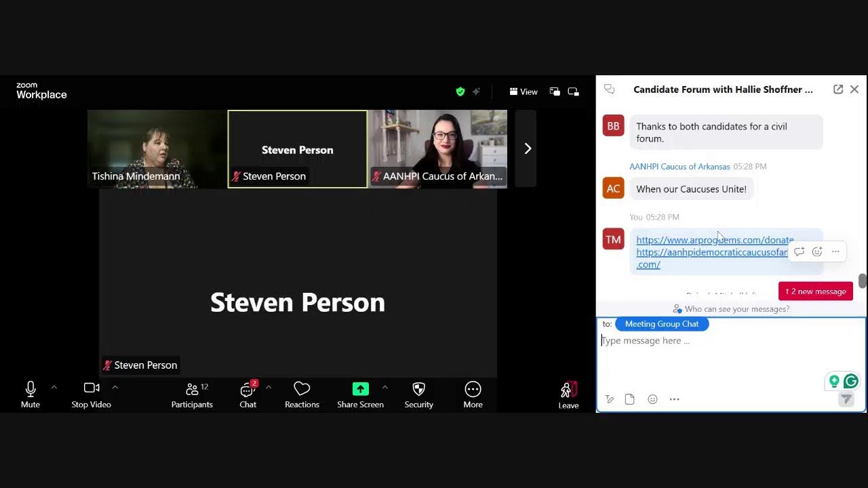This screenshot has height=488, width=868.
Task: Attach a file to chat message
Action: point(630,399)
